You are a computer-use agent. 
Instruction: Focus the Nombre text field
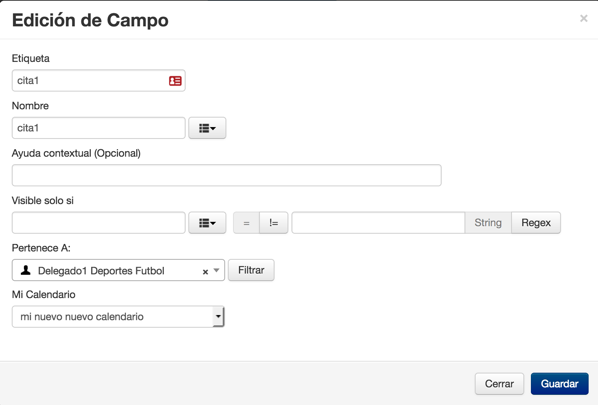coord(98,128)
